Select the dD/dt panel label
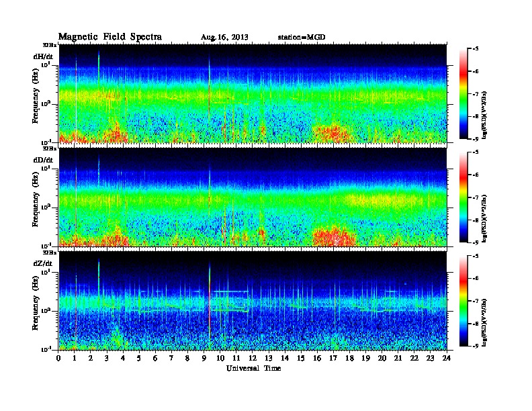The width and height of the screenshot is (532, 411). pyautogui.click(x=43, y=160)
